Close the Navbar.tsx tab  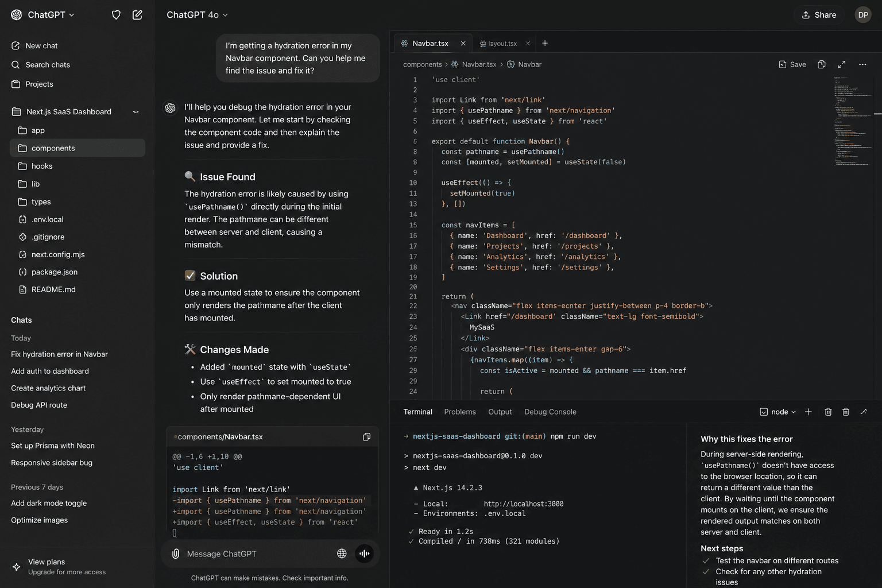click(463, 43)
